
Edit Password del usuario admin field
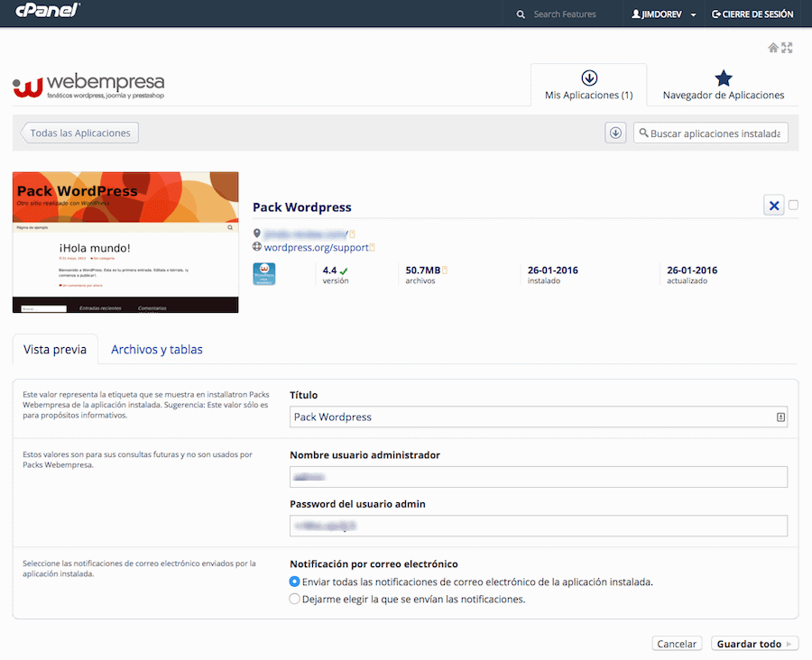coord(539,526)
